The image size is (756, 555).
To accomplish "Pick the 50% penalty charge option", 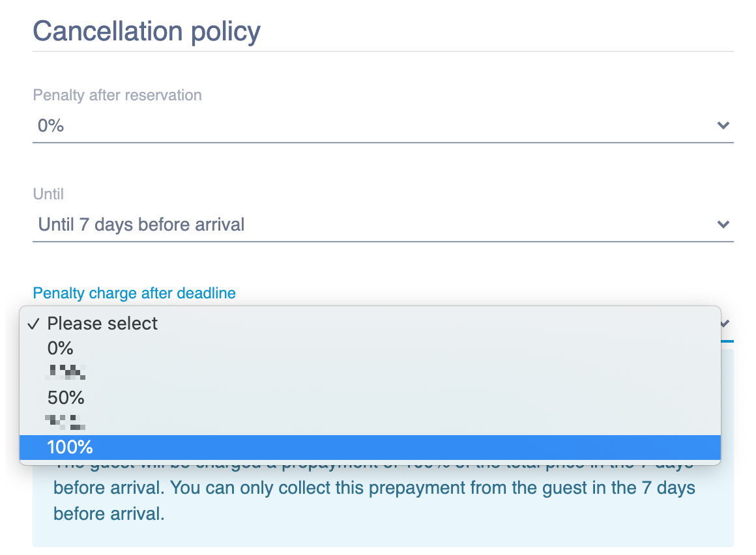I will tap(66, 397).
